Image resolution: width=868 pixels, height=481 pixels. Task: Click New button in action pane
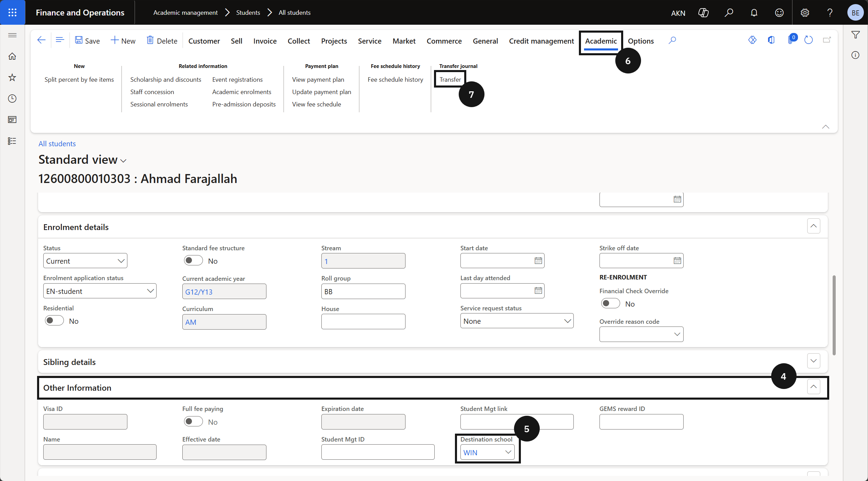123,41
